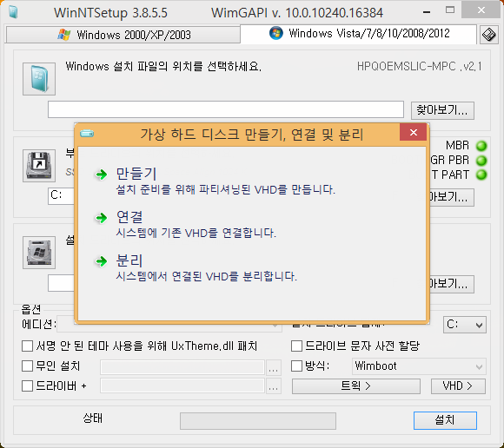Click the MBR green status light
The height and width of the screenshot is (448, 504).
(481, 146)
